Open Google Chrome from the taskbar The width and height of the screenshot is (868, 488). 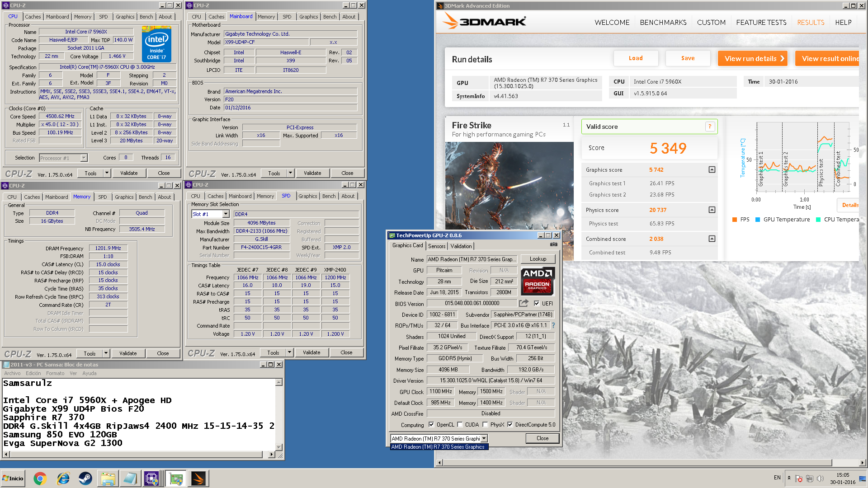(x=40, y=479)
